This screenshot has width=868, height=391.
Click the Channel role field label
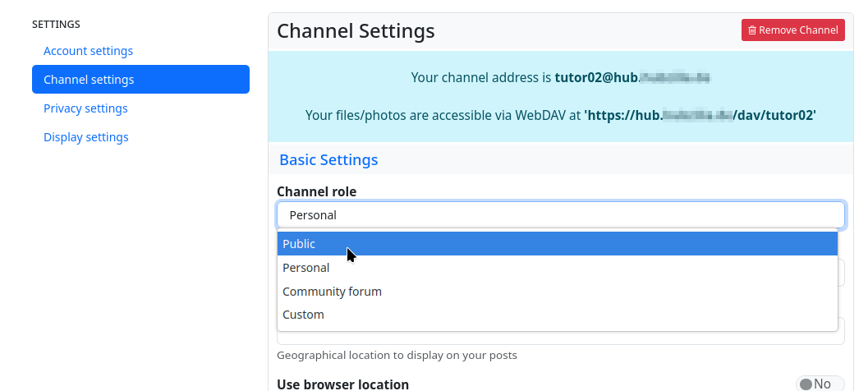pos(316,191)
